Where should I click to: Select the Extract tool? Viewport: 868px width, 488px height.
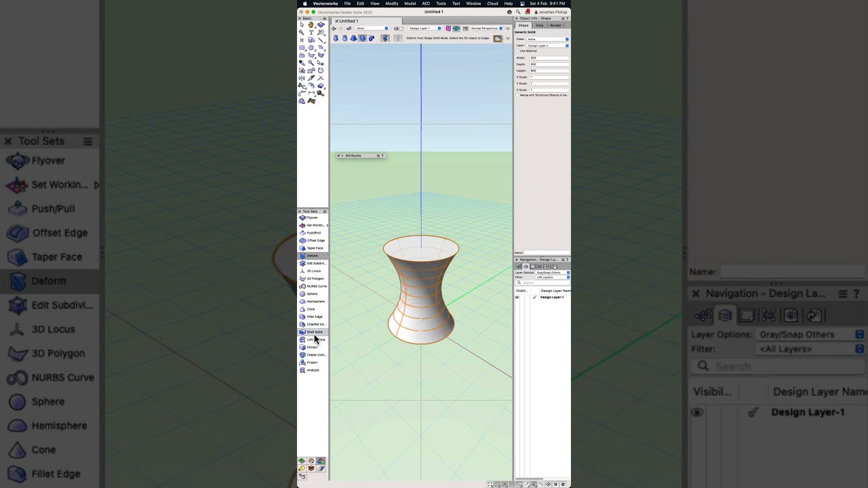click(313, 347)
